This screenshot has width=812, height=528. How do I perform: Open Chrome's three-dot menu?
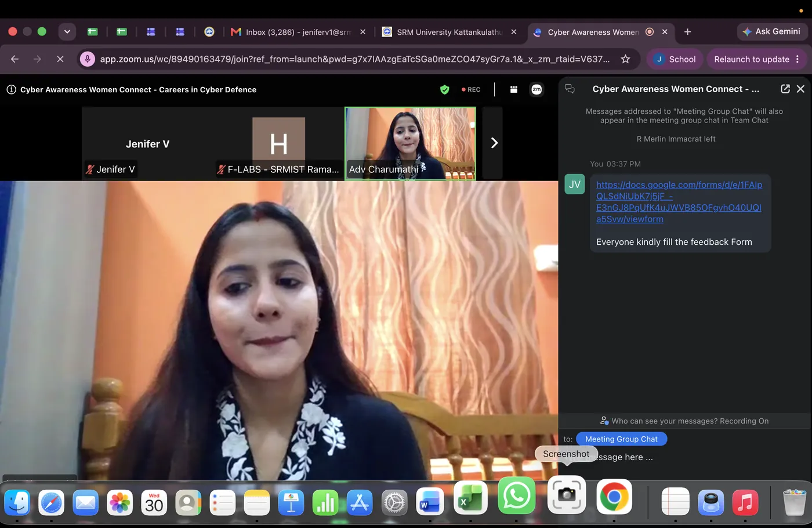798,59
